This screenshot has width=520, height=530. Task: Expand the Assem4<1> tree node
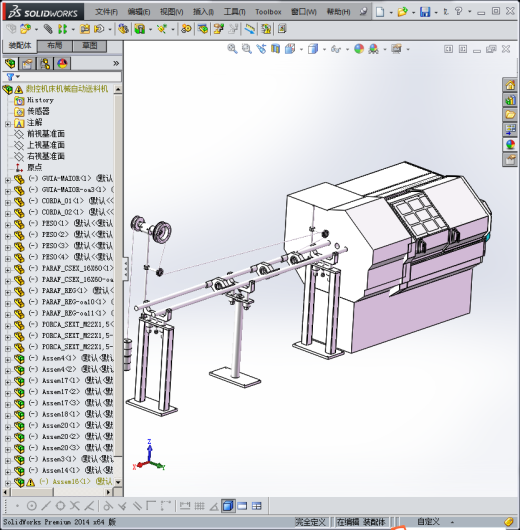7,359
